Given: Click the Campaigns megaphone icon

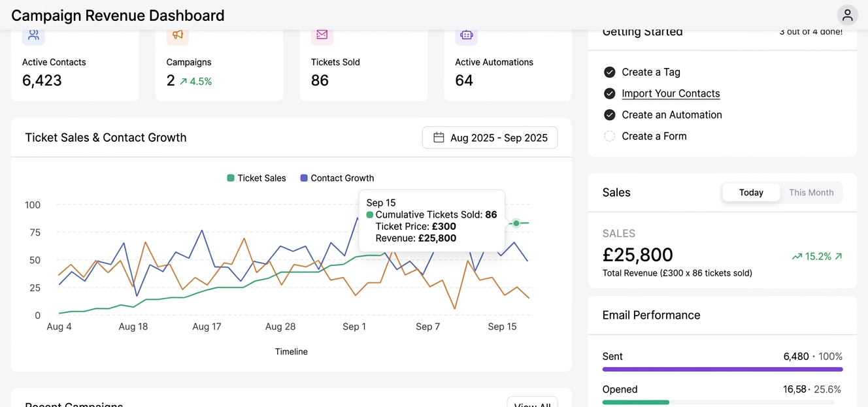Looking at the screenshot, I should coord(178,35).
